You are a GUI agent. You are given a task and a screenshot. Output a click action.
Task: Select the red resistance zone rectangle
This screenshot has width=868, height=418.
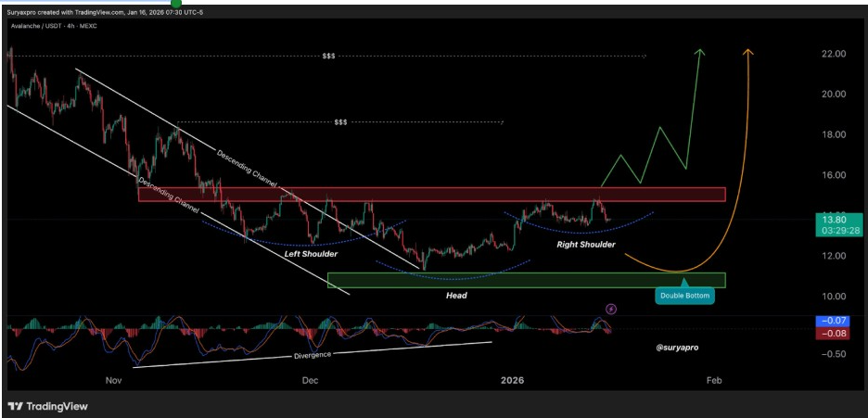click(431, 195)
